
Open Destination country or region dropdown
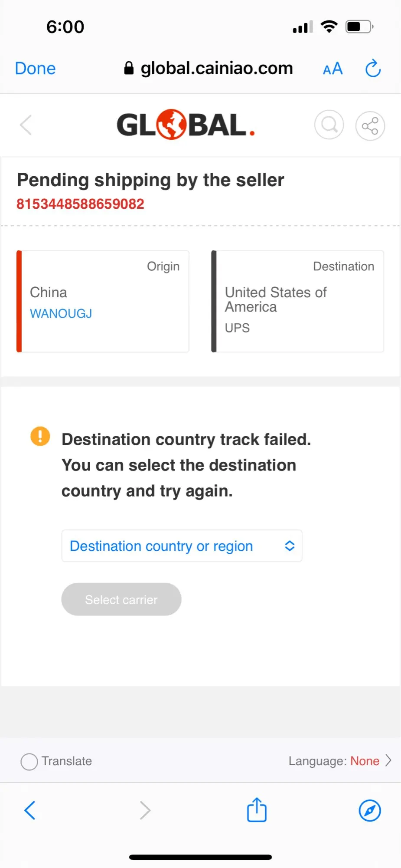coord(182,546)
